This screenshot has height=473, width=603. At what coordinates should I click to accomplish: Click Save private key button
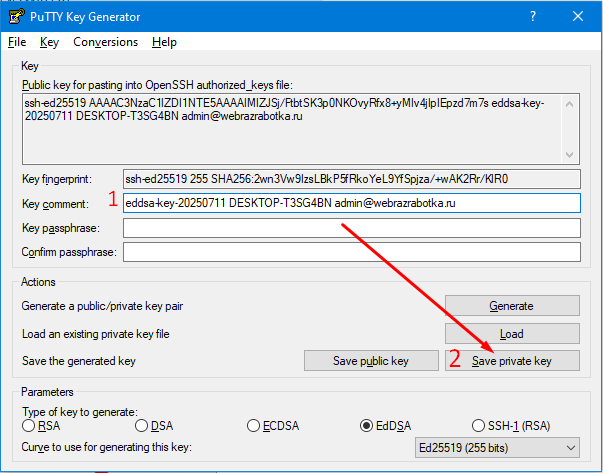[511, 361]
